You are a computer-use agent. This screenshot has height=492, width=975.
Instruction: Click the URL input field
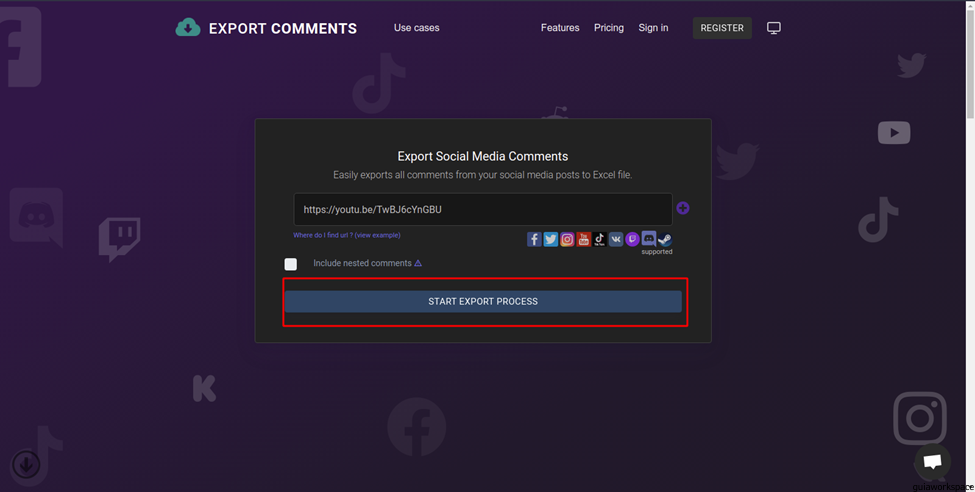(483, 210)
